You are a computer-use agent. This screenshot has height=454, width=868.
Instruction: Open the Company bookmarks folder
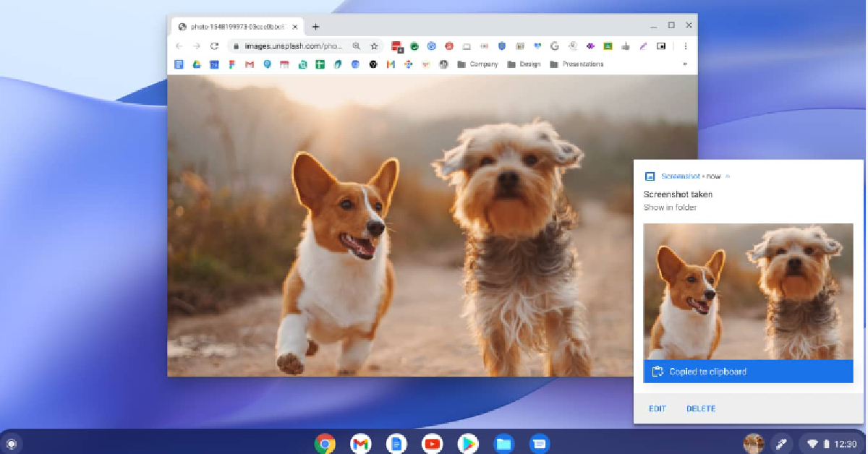477,64
